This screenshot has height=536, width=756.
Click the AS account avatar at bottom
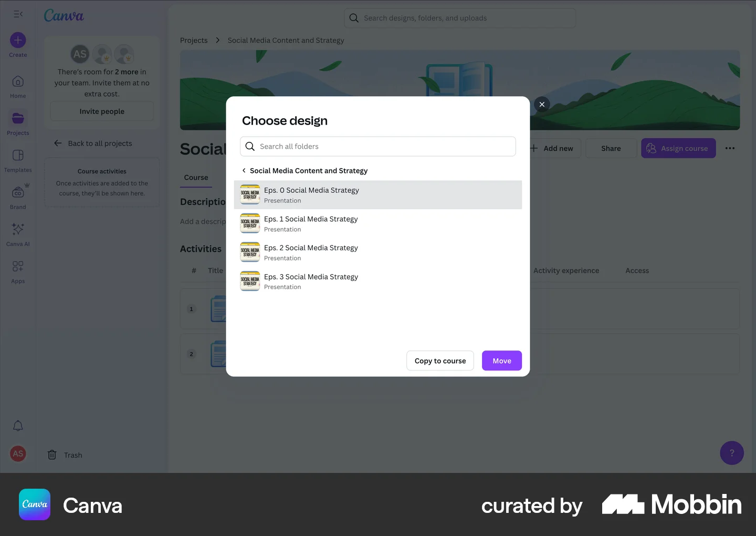pos(18,453)
